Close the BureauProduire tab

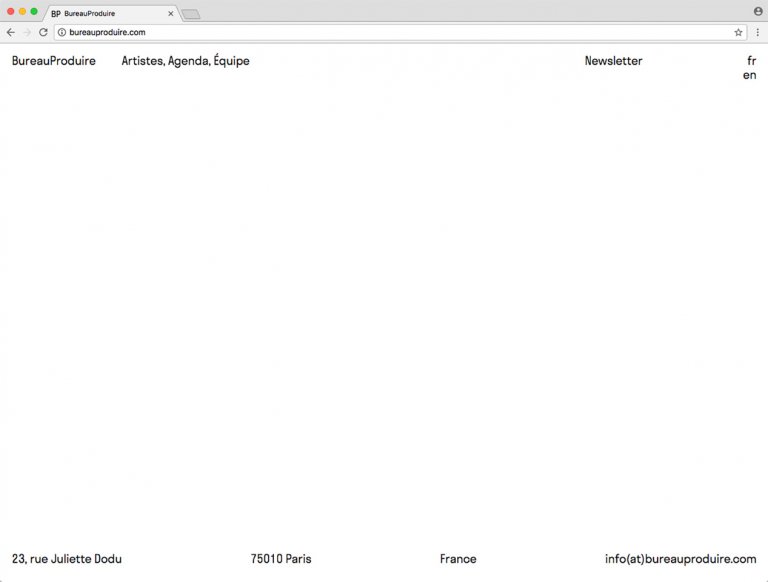click(x=170, y=14)
